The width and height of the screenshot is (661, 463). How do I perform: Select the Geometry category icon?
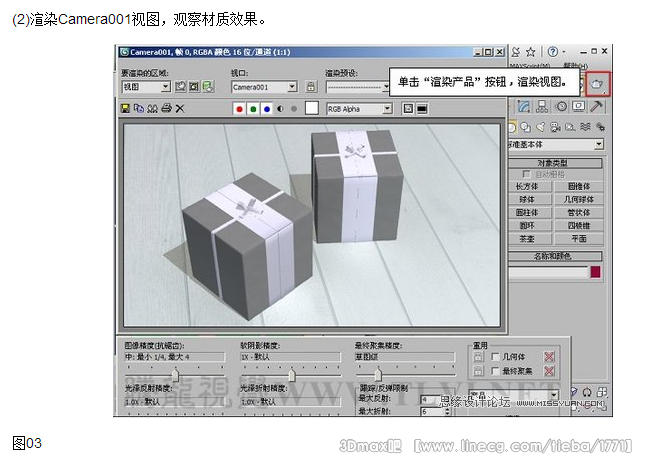coord(511,127)
